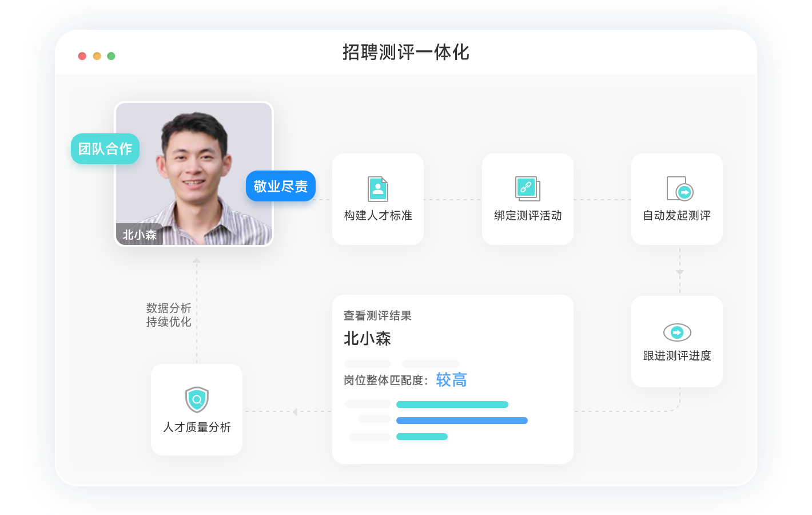Click the teal link badge on 绑定测评活动 card
The width and height of the screenshot is (812, 515).
coord(527,188)
